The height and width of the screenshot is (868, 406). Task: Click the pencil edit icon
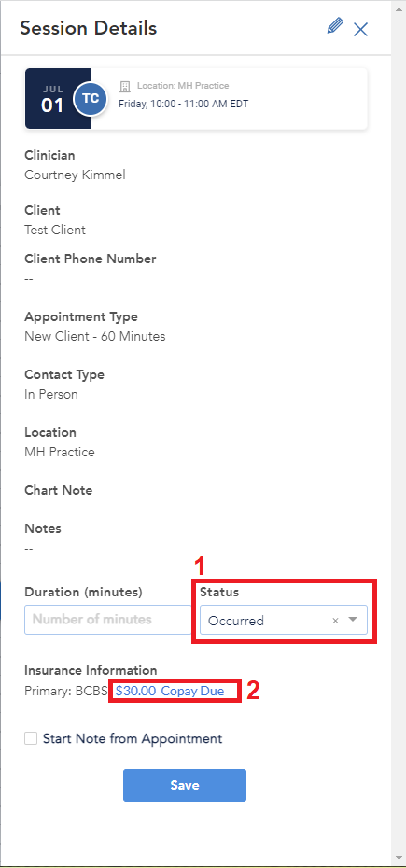334,26
